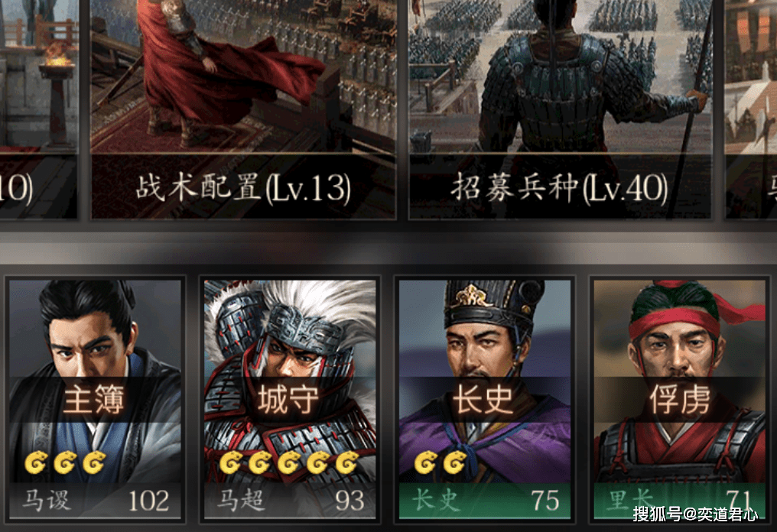Click the 俘虏 role label
Screen dimensions: 777x532
[x=680, y=399]
